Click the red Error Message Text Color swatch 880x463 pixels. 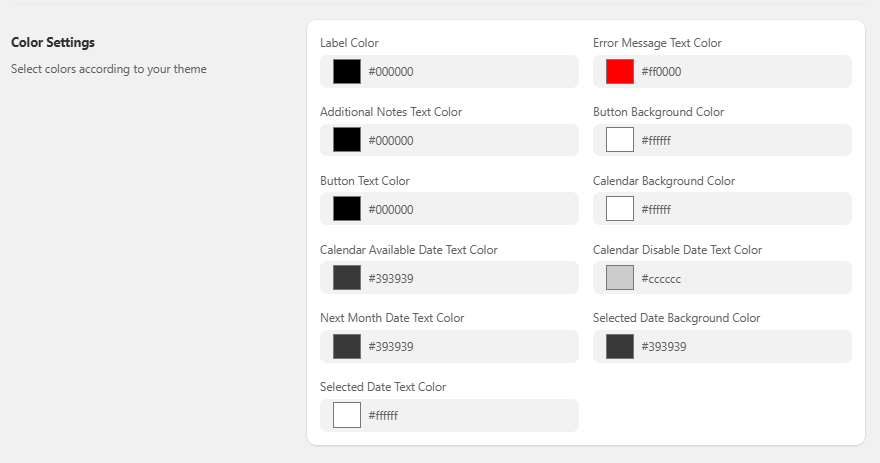pos(619,72)
